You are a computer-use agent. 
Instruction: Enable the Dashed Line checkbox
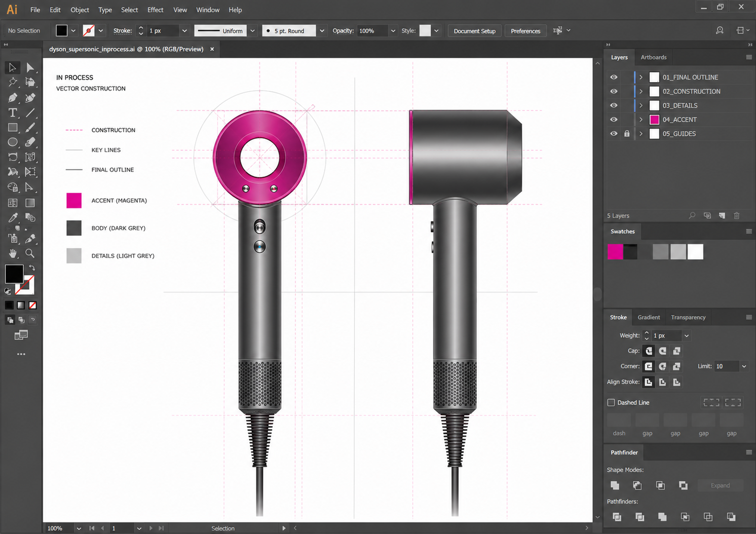click(x=611, y=403)
